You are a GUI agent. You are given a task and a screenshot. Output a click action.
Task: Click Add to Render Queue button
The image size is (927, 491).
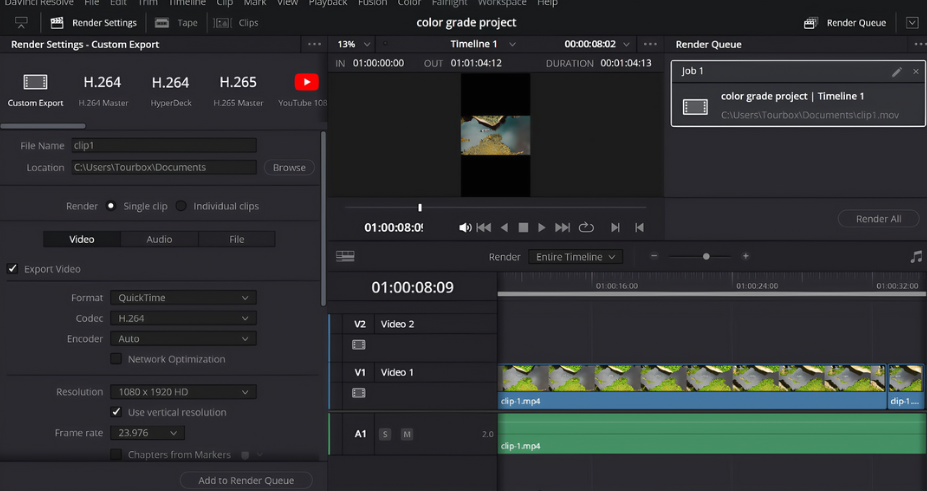coord(246,480)
